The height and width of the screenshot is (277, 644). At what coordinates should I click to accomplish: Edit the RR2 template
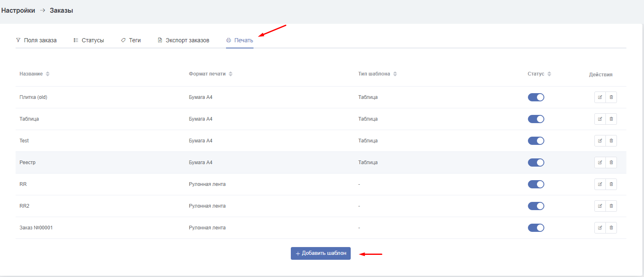coord(600,206)
